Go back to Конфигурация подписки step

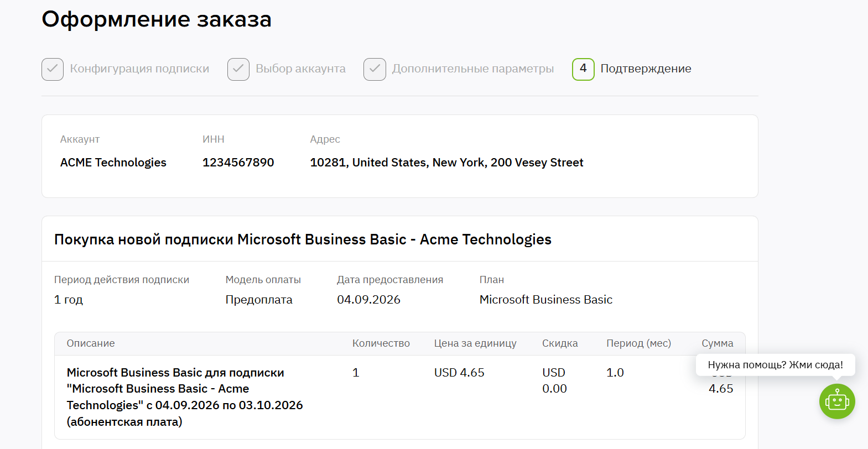[x=139, y=69]
